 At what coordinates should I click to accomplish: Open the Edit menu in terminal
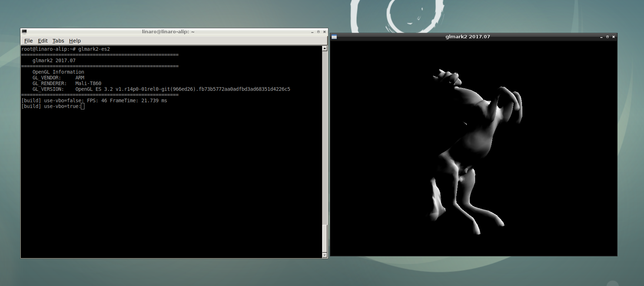tap(43, 41)
